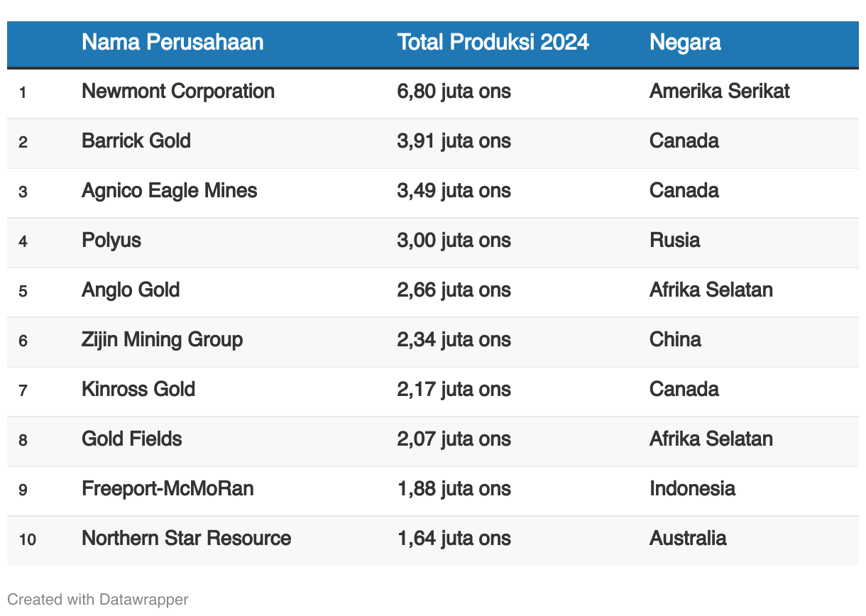Image resolution: width=866 pixels, height=616 pixels.
Task: Click the Total Produksi 2024 column header
Action: point(493,43)
